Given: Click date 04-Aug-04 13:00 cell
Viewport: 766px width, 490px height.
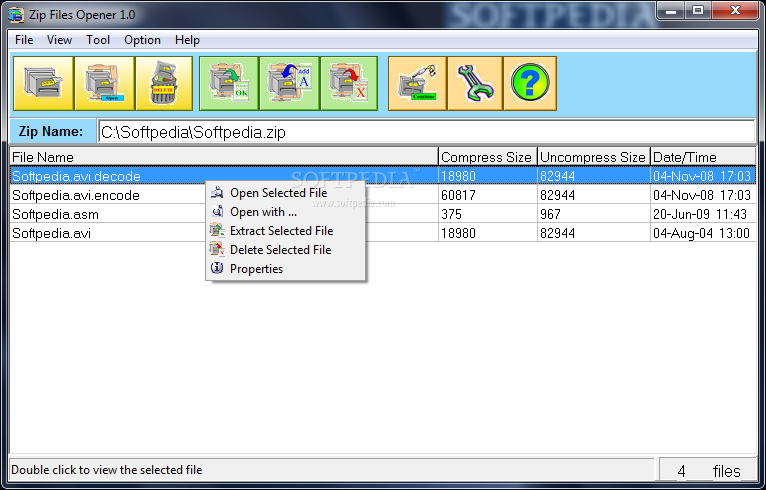Looking at the screenshot, I should coord(703,233).
